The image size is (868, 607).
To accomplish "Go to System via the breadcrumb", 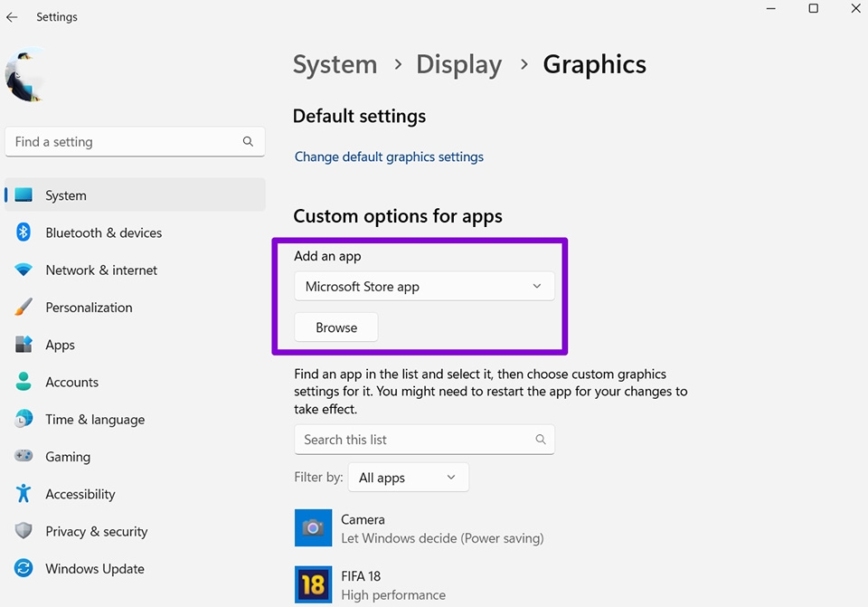I will coord(335,64).
